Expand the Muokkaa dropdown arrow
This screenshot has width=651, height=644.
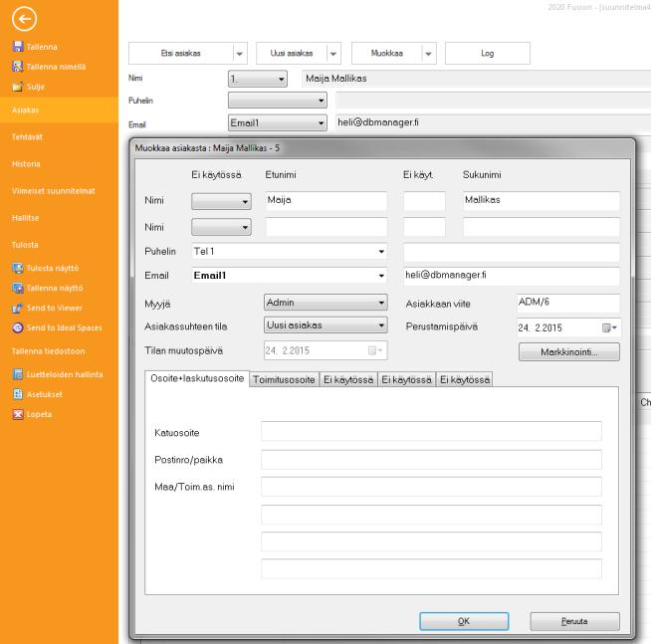(x=428, y=54)
